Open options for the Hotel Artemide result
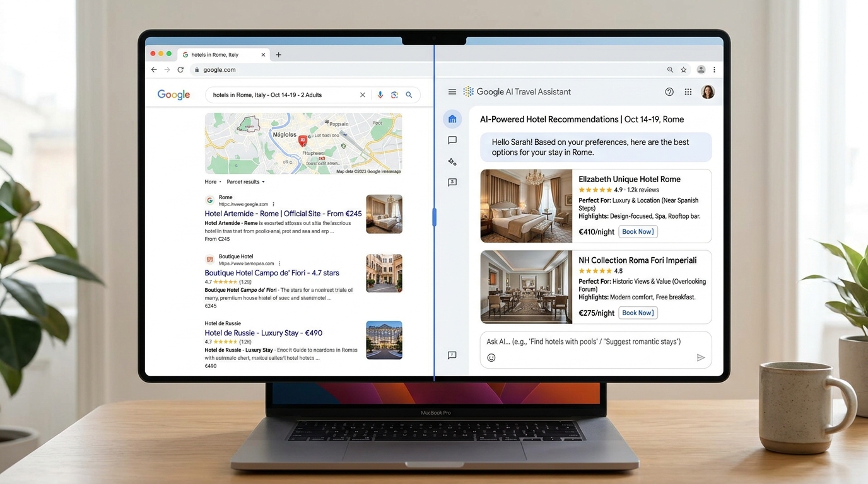 [273, 204]
